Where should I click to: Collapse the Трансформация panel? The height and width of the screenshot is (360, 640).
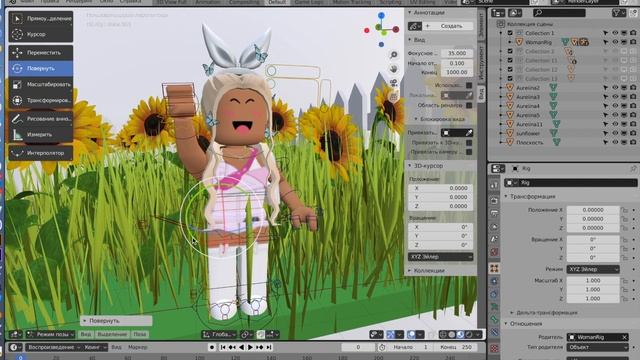[532, 196]
